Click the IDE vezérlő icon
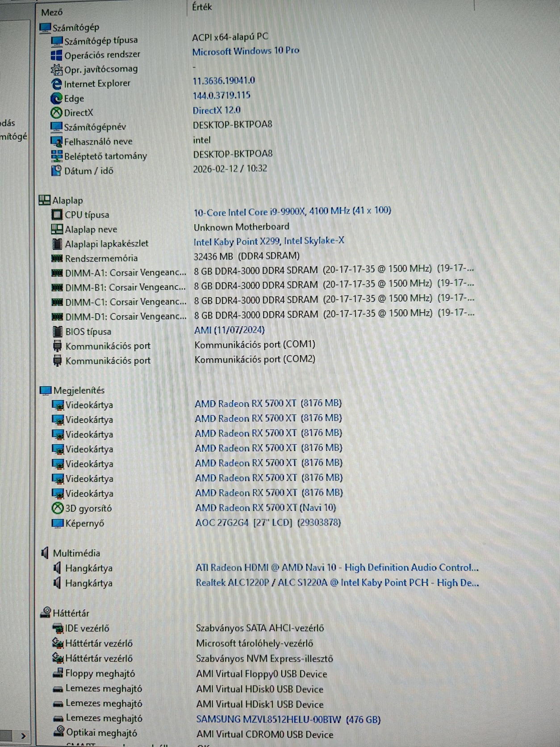This screenshot has height=747, width=560. [x=58, y=628]
